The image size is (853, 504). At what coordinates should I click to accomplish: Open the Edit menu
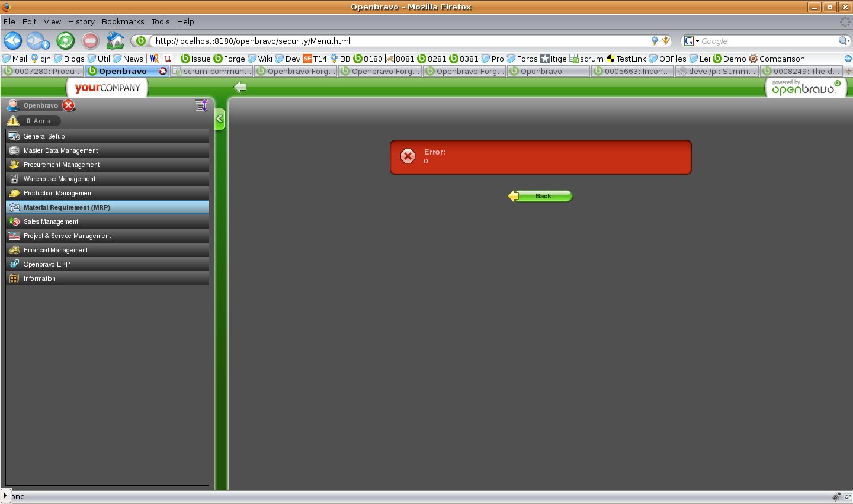click(30, 21)
